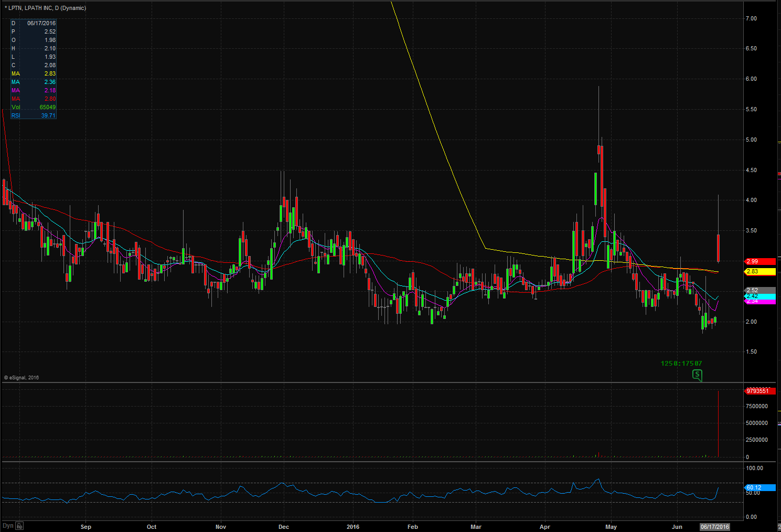Screen dimensions: 781x532
Task: Click the Dec label on the time axis
Action: (284, 527)
